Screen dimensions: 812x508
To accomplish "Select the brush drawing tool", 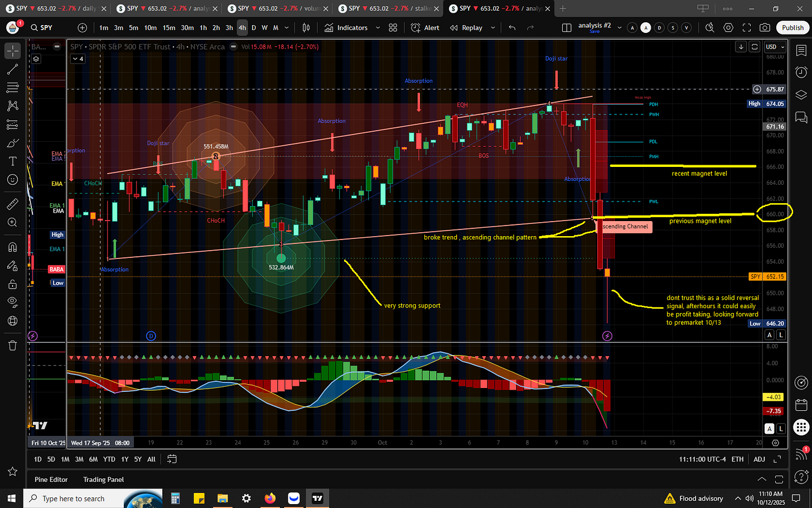I will click(x=13, y=143).
